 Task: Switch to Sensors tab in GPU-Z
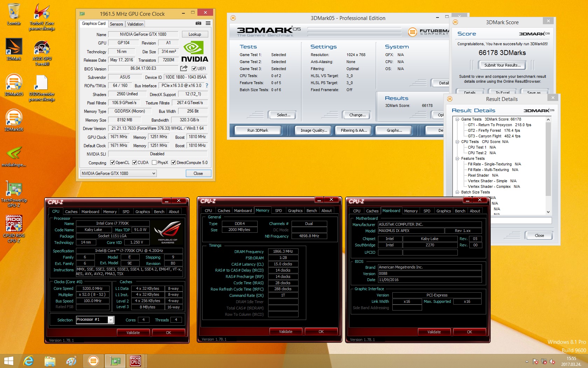point(116,24)
